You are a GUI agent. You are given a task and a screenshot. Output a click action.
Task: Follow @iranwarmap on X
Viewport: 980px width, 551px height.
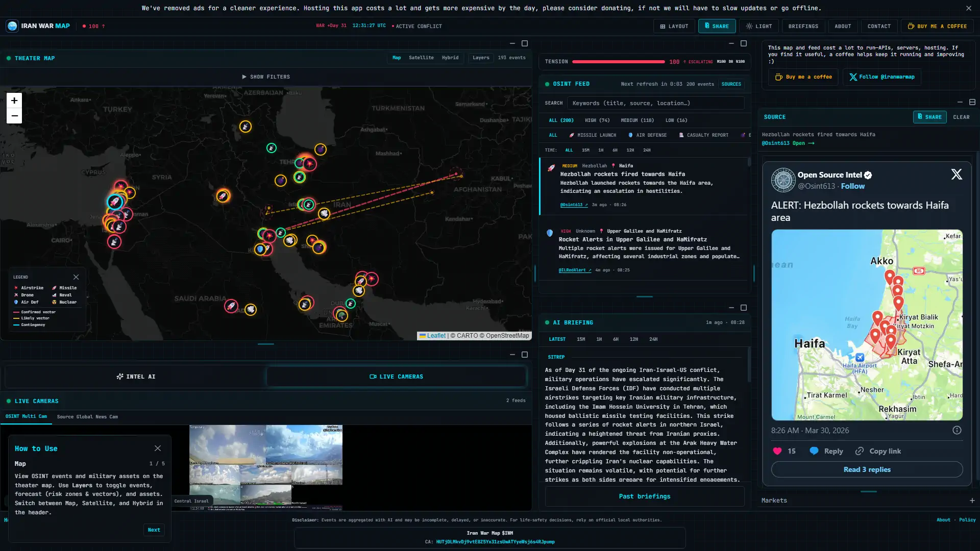tap(881, 77)
